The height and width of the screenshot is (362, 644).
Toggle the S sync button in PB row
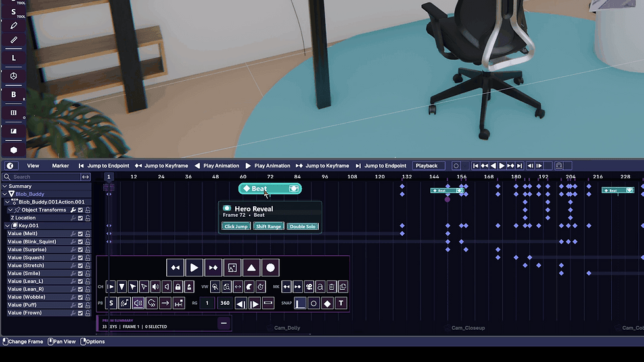point(111,304)
